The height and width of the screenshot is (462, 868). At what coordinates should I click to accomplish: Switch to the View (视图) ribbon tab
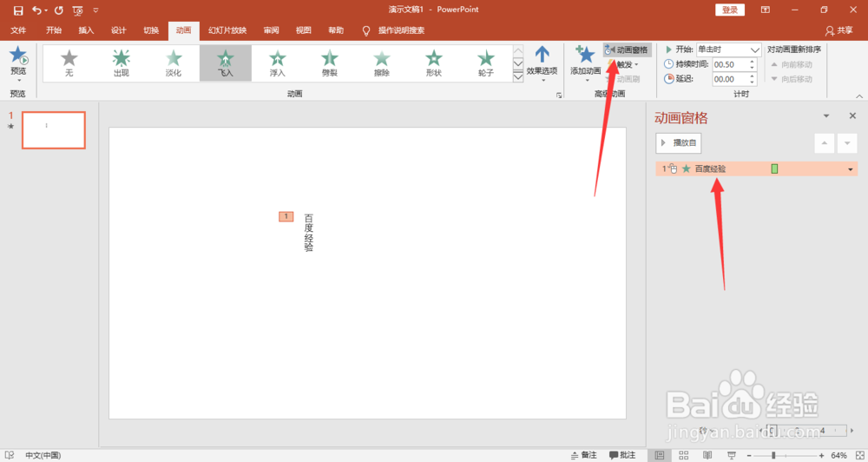tap(303, 30)
